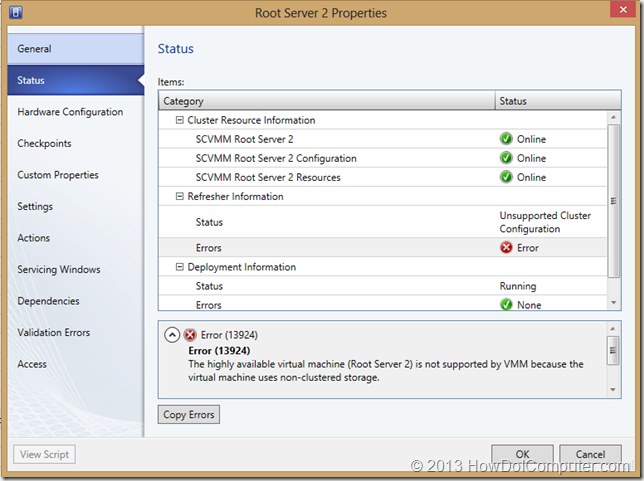644x481 pixels.
Task: Click items list scrollbar up arrow
Action: point(614,117)
